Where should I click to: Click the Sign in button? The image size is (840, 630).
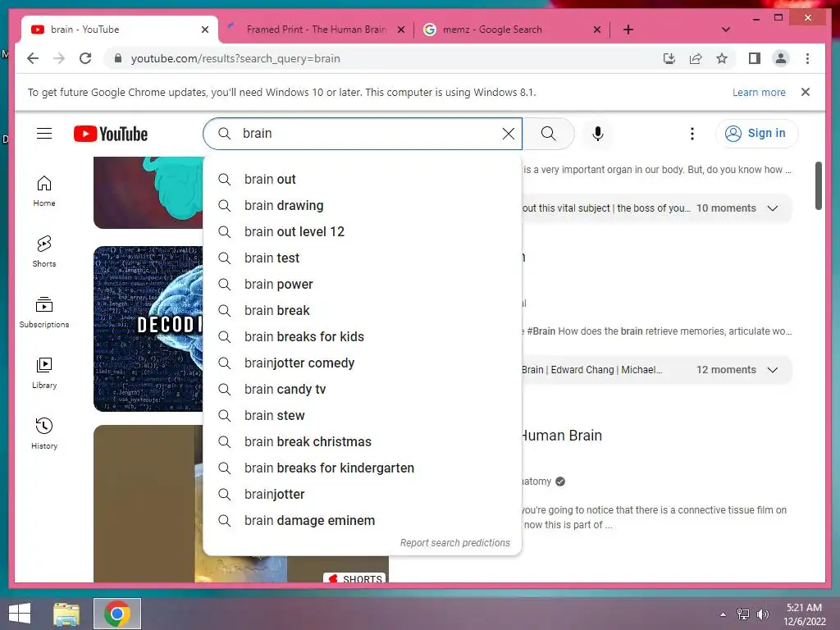pos(756,134)
